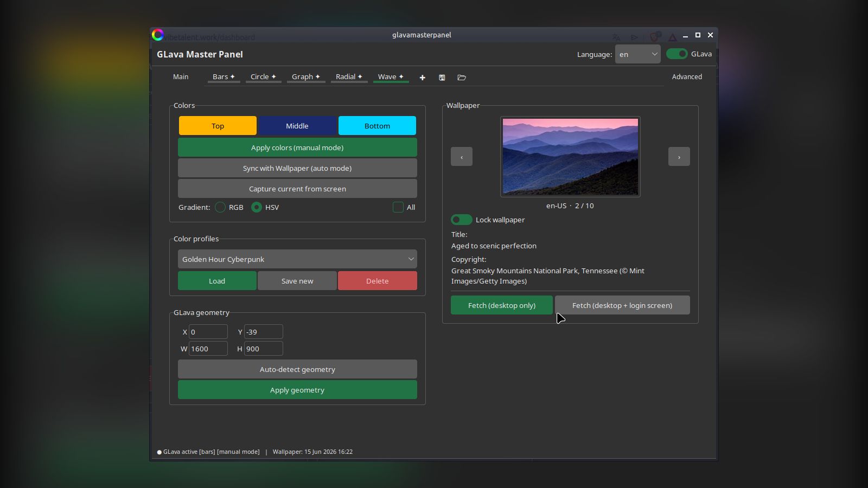868x488 pixels.
Task: Toggle the GLava on/off switch
Action: [x=676, y=54]
